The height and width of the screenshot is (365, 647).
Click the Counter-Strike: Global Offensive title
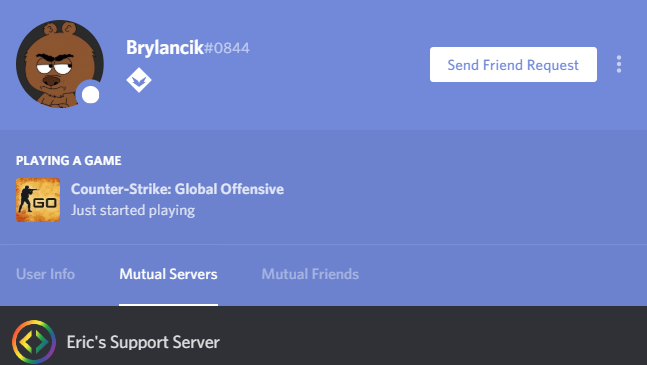177,189
